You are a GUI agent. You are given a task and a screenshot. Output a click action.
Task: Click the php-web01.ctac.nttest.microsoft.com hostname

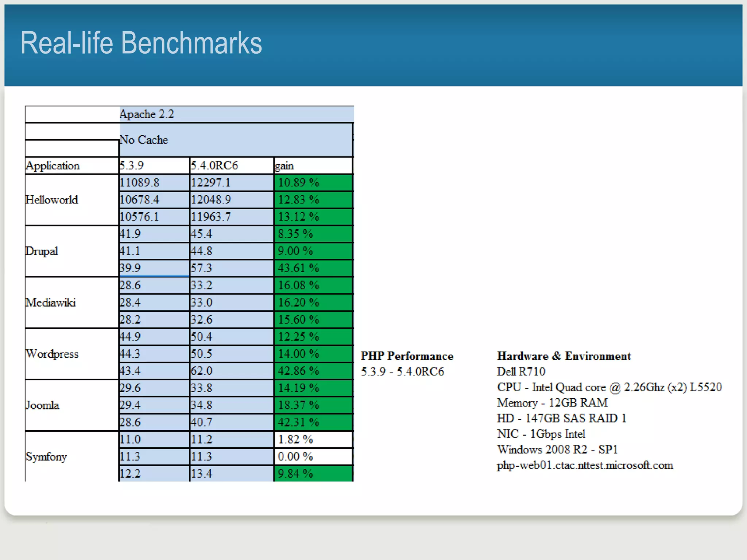tap(585, 466)
